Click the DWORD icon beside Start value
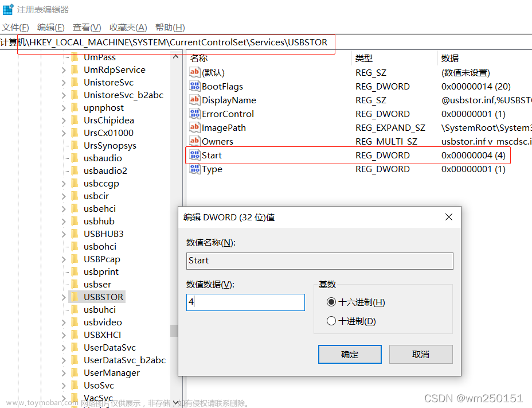The width and height of the screenshot is (532, 408). [195, 155]
